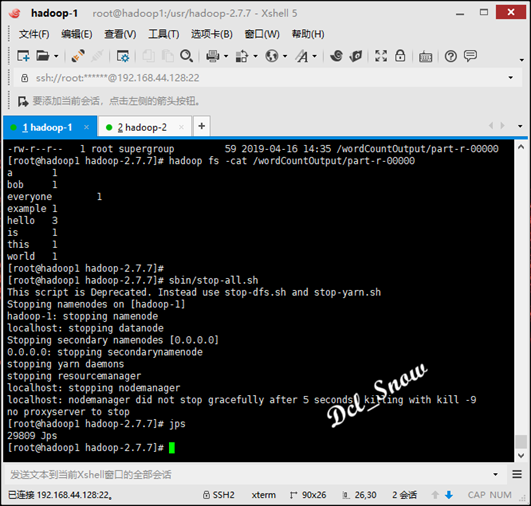The width and height of the screenshot is (531, 506).
Task: Expand the Open Session folder dropdown arrow
Action: click(56, 56)
